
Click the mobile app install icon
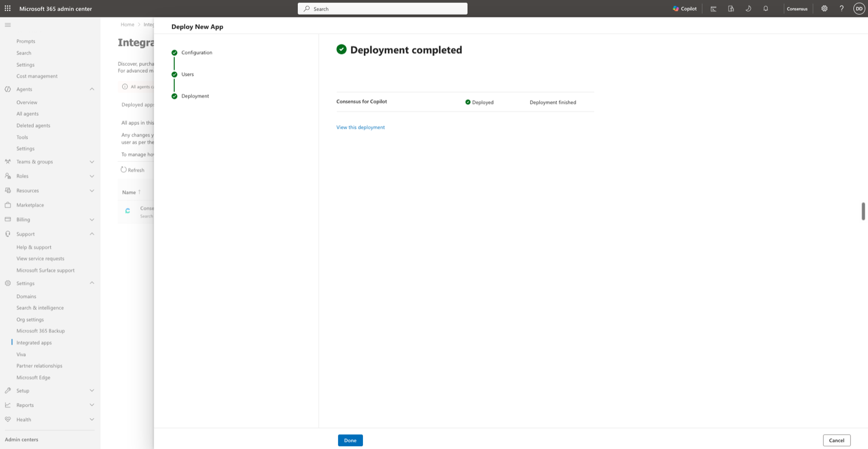(731, 9)
